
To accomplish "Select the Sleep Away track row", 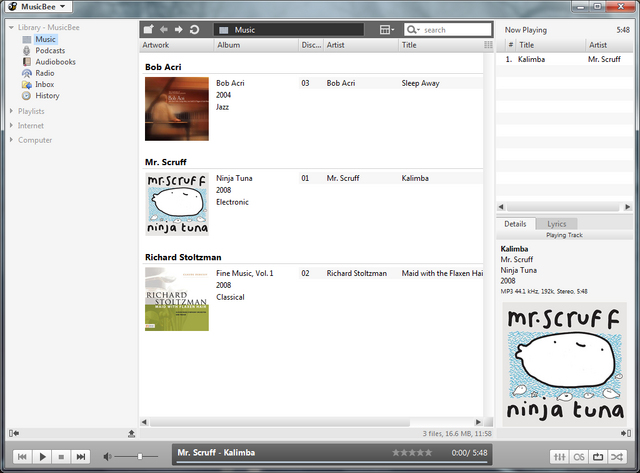I will 391,83.
